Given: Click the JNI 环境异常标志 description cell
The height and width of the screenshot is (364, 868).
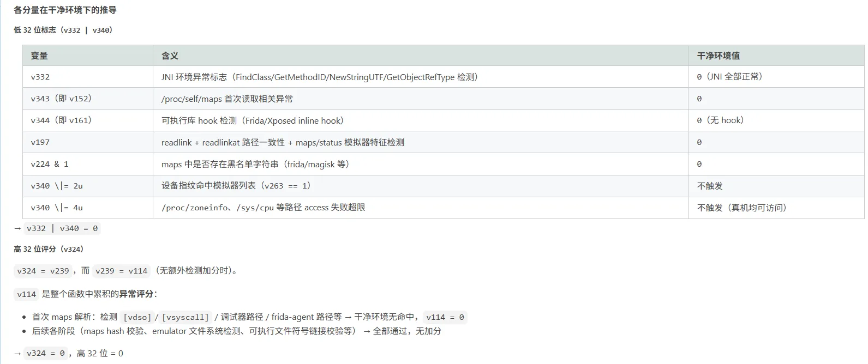Looking at the screenshot, I should [320, 77].
